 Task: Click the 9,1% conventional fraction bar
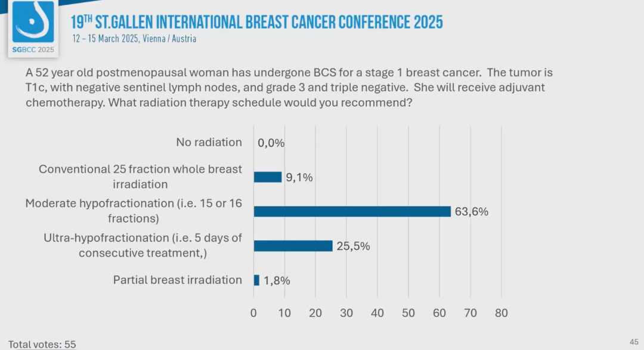pos(268,177)
